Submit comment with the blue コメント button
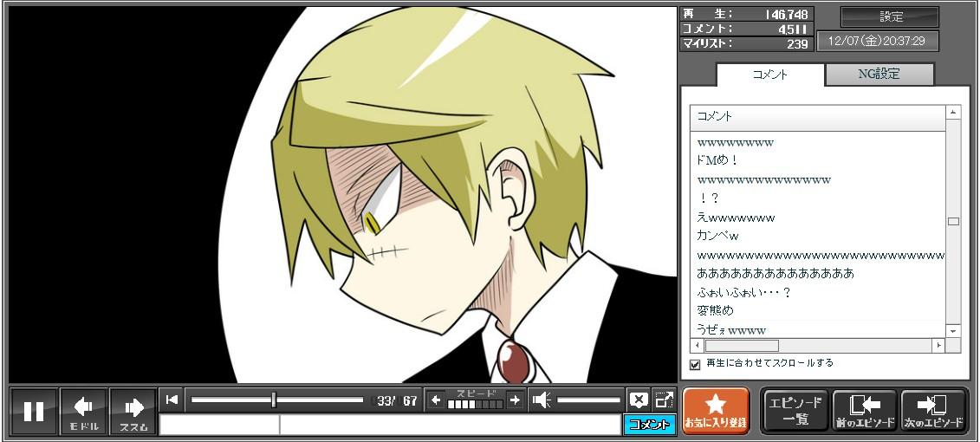980x442 pixels. [649, 424]
